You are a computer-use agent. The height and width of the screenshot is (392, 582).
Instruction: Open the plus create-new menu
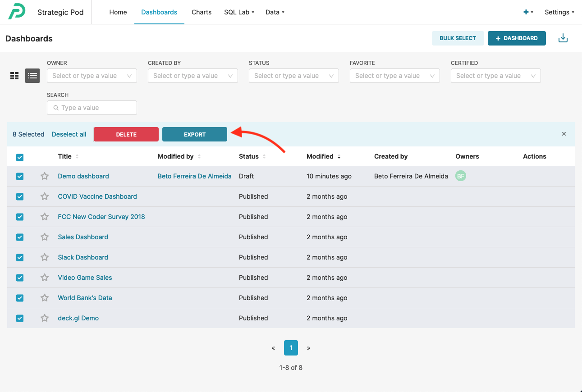point(528,12)
